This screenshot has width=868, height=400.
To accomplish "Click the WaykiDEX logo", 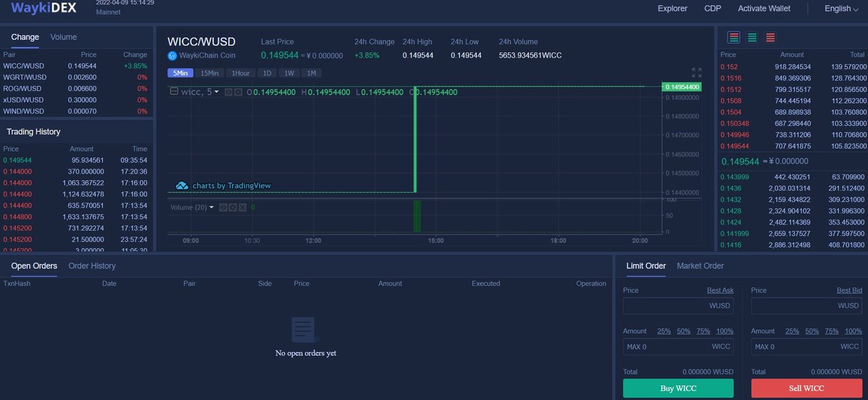I will coord(43,8).
